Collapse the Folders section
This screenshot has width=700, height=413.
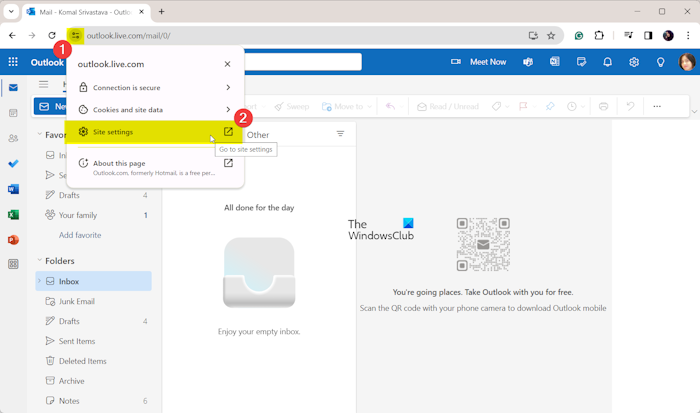(39, 260)
